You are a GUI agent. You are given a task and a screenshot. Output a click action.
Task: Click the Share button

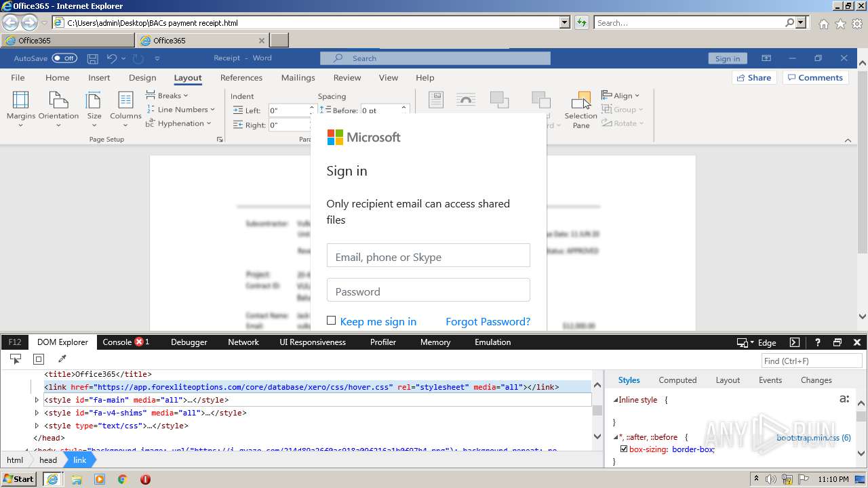pyautogui.click(x=754, y=78)
